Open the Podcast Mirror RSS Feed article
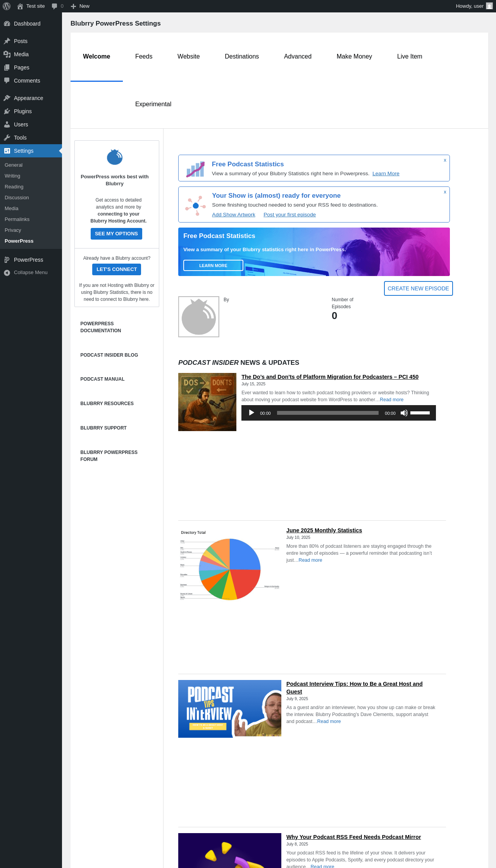Screen dimensions: 496x868 click(x=353, y=837)
